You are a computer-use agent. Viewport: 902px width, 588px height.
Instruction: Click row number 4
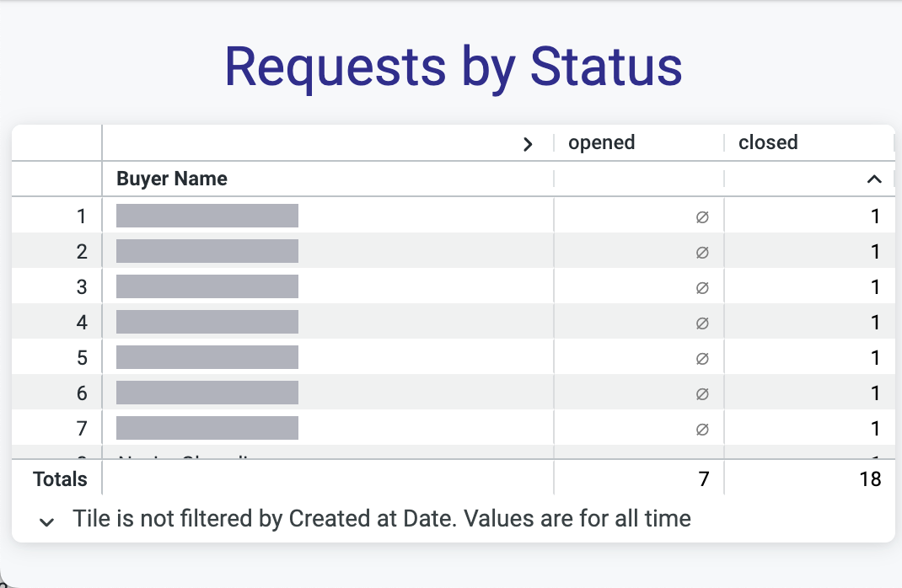82,323
